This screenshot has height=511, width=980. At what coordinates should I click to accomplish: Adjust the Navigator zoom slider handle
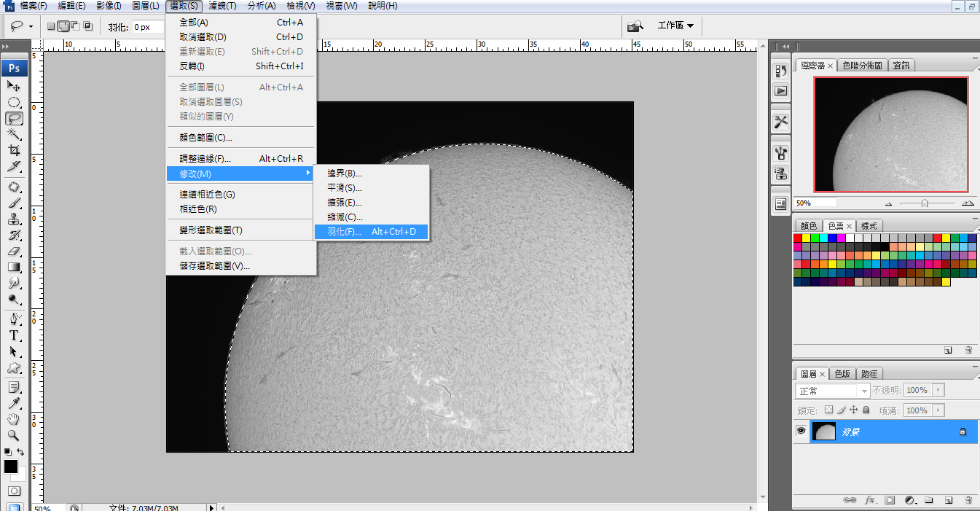click(x=924, y=203)
